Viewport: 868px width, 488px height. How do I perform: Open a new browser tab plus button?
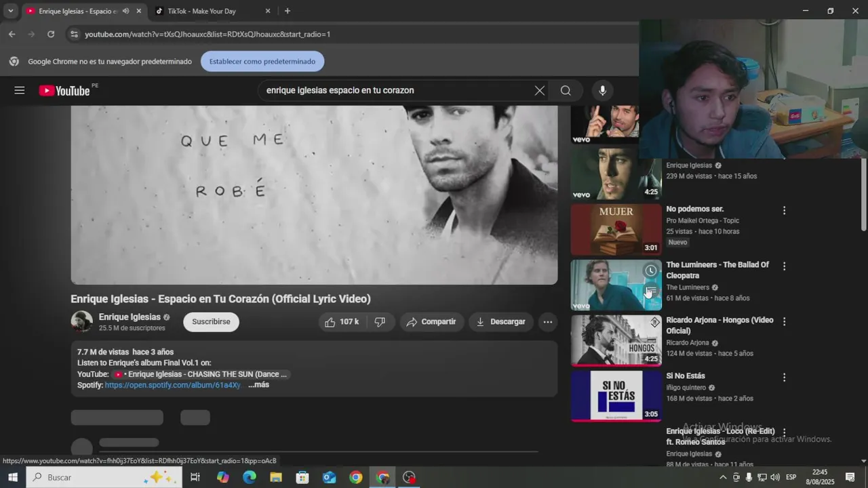[x=288, y=11]
